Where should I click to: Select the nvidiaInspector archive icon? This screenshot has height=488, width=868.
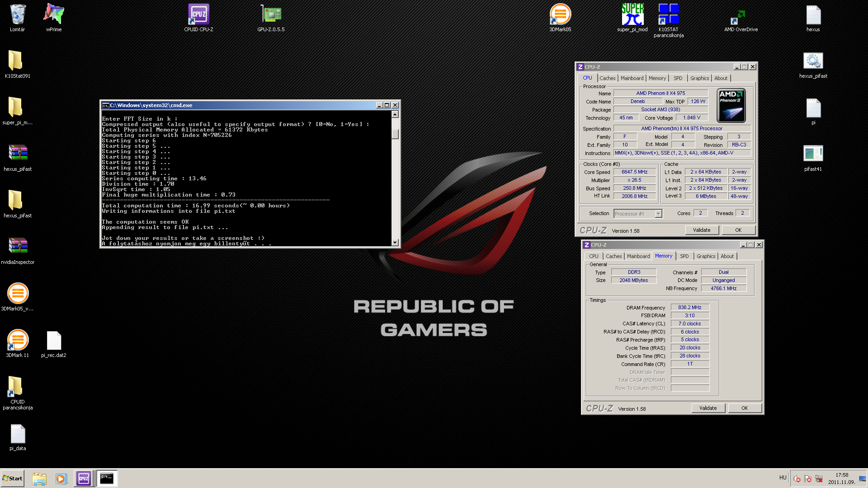click(18, 251)
